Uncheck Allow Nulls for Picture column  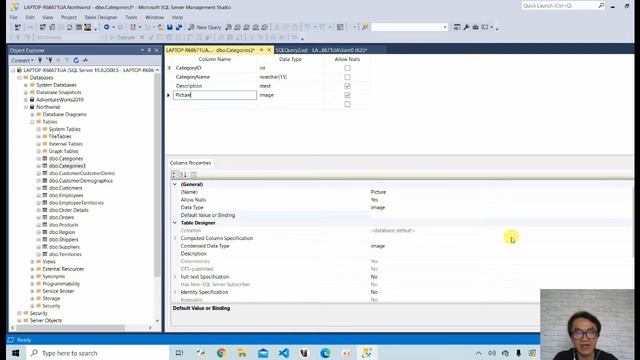347,95
